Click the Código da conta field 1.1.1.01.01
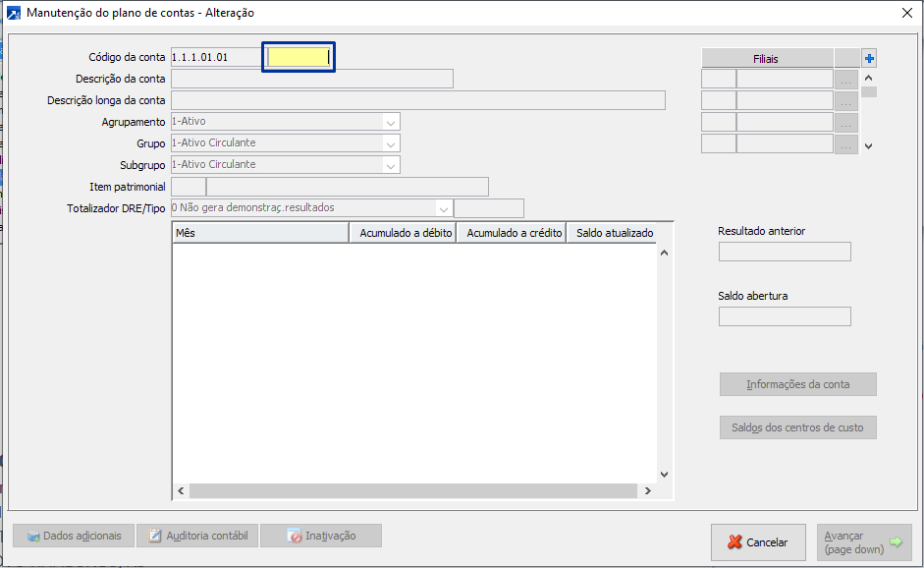924x568 pixels. (216, 57)
